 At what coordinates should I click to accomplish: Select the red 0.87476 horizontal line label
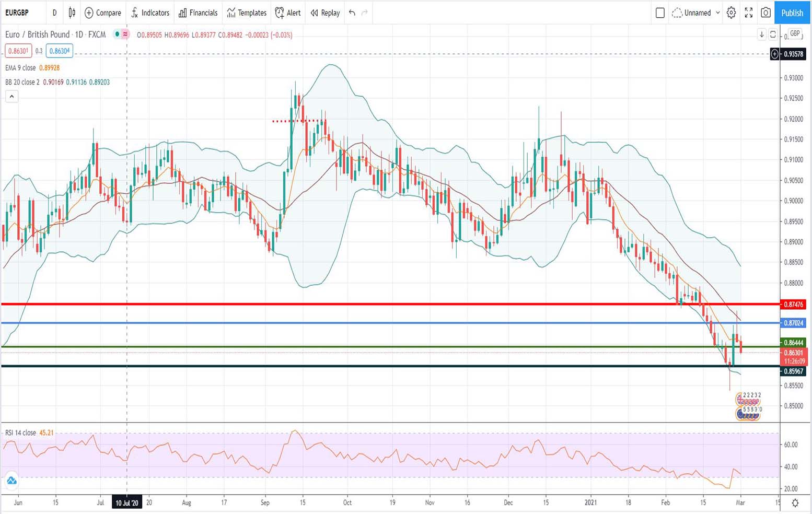point(793,304)
